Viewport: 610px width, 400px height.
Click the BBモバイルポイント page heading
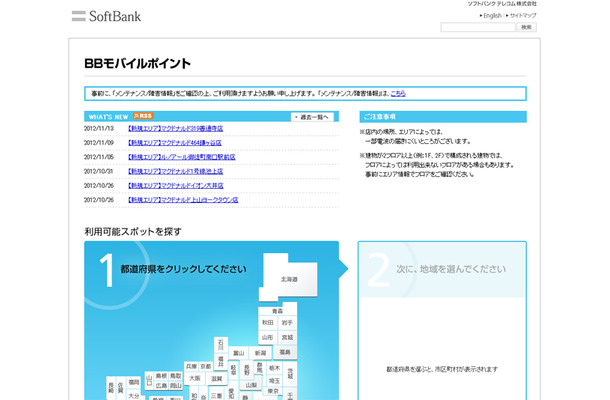pyautogui.click(x=137, y=63)
